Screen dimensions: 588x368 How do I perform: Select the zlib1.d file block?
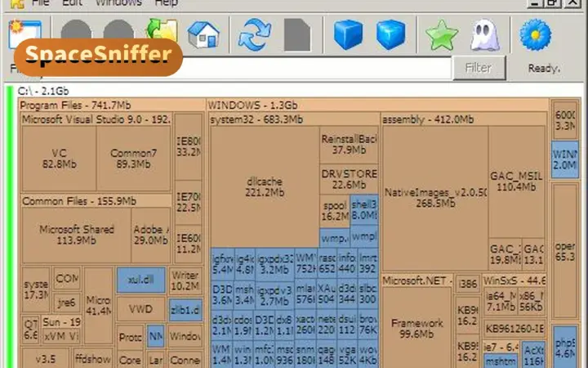[x=185, y=310]
